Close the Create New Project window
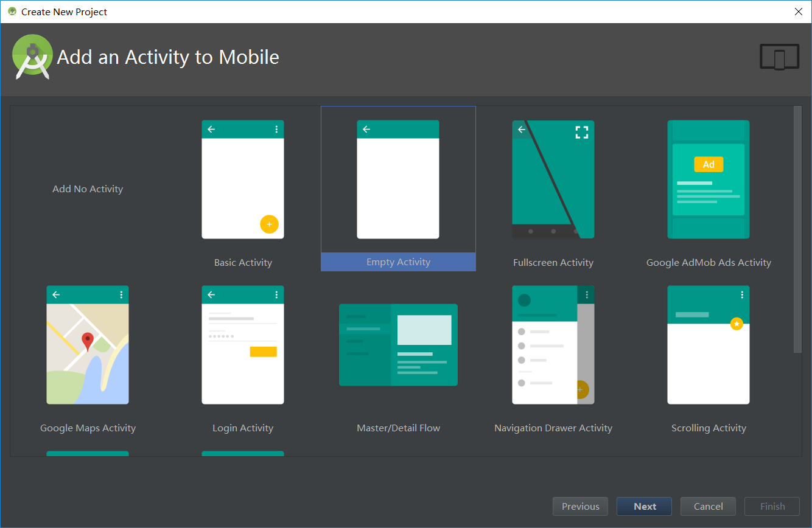The height and width of the screenshot is (528, 812). click(x=799, y=12)
